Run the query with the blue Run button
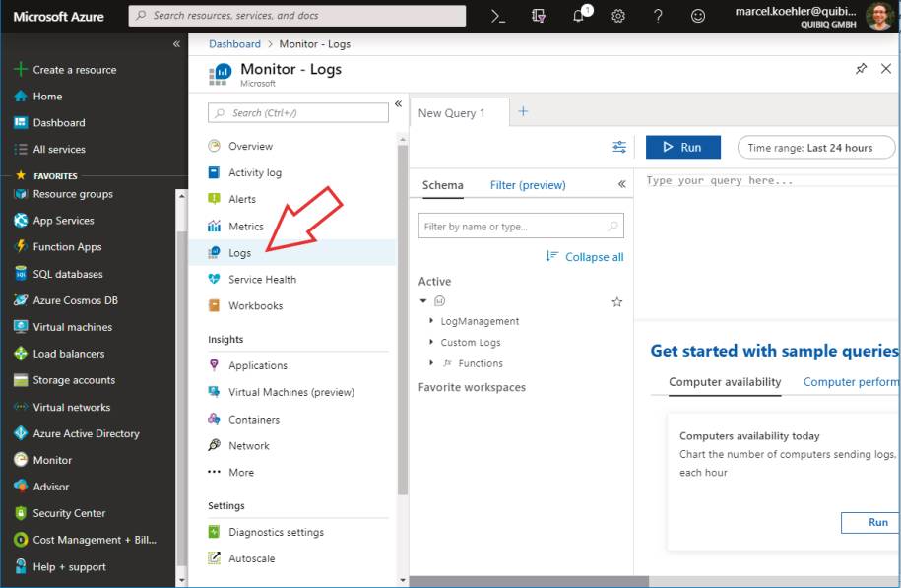The width and height of the screenshot is (901, 588). [x=682, y=147]
